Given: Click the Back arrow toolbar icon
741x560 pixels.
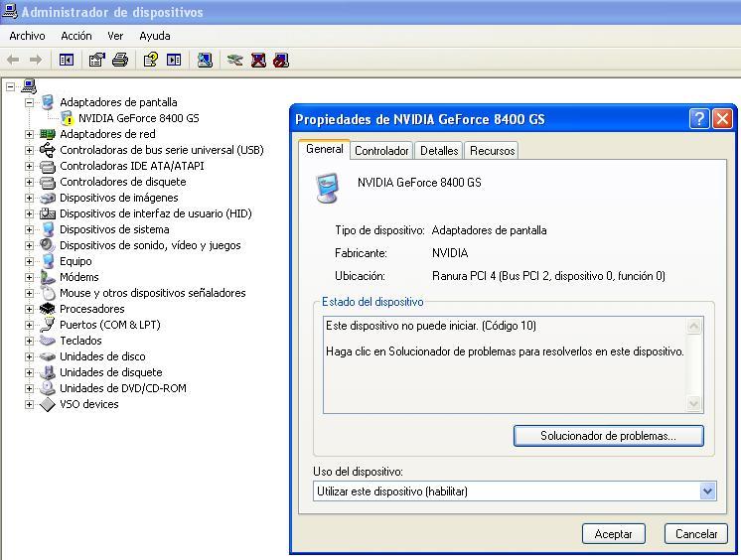Looking at the screenshot, I should pos(13,60).
